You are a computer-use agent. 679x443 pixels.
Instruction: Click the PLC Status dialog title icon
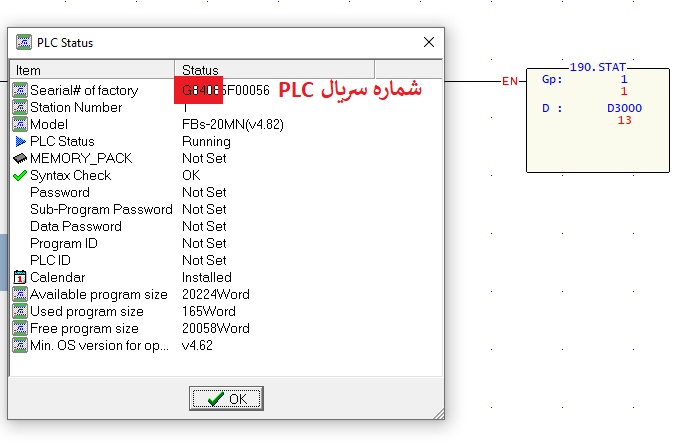(x=24, y=42)
